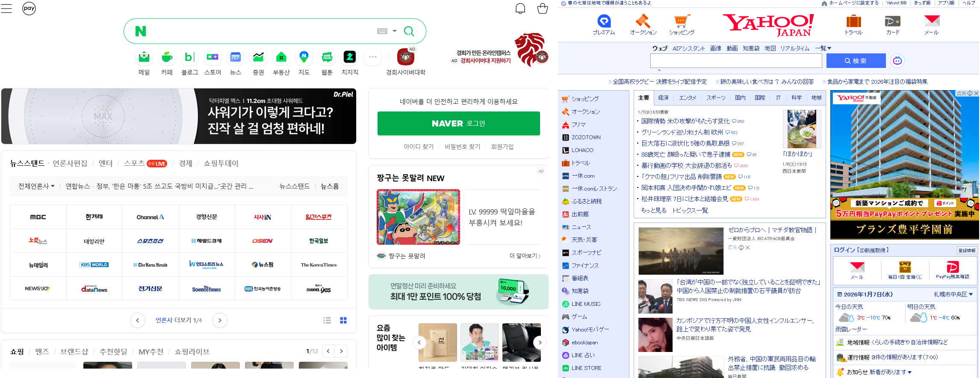Show next Naver shopping page arrow

tap(341, 351)
